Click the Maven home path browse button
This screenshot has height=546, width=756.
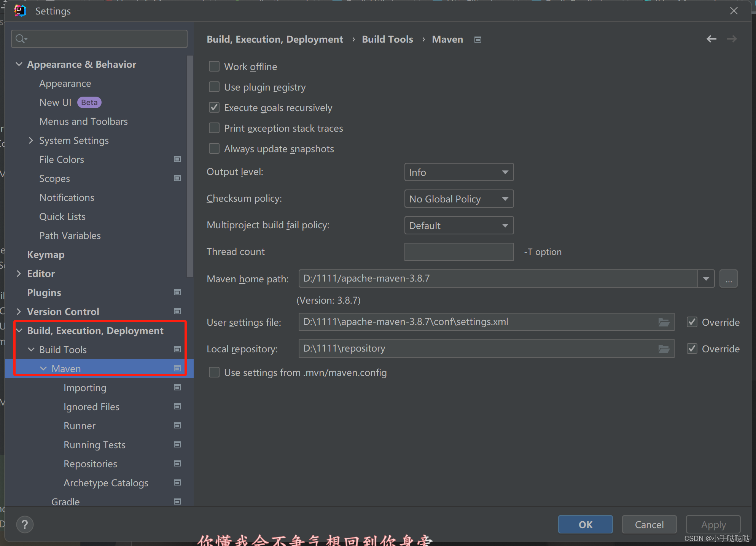pos(728,279)
